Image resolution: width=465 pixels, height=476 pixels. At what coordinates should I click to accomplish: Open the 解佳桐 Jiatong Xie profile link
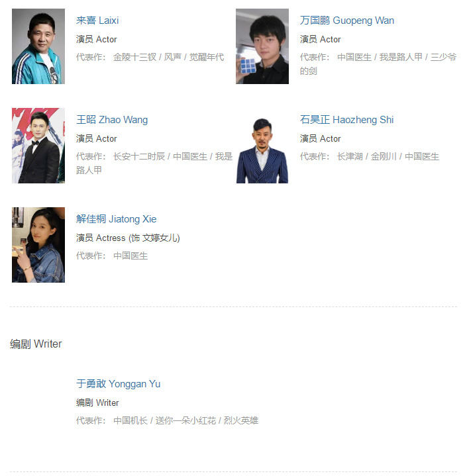(116, 219)
